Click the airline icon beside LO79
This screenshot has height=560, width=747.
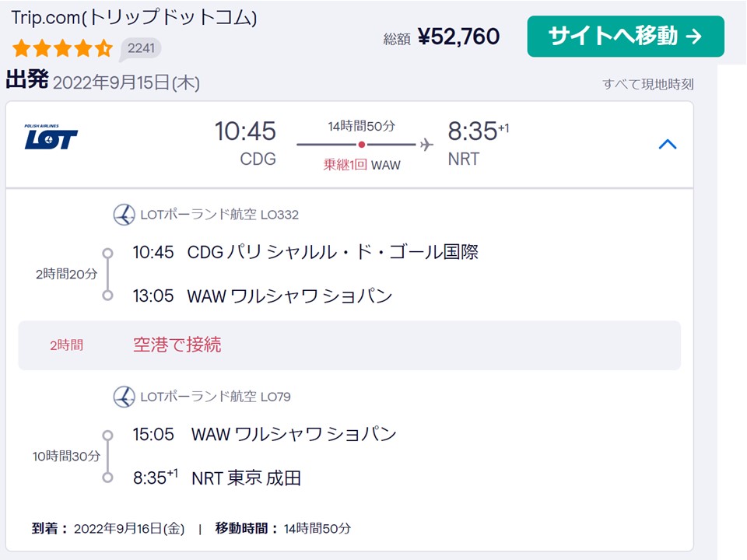[124, 397]
